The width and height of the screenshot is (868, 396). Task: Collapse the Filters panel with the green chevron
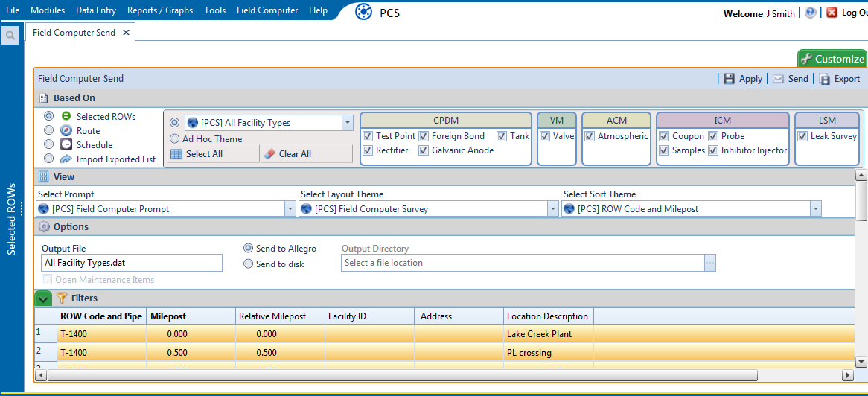click(44, 298)
